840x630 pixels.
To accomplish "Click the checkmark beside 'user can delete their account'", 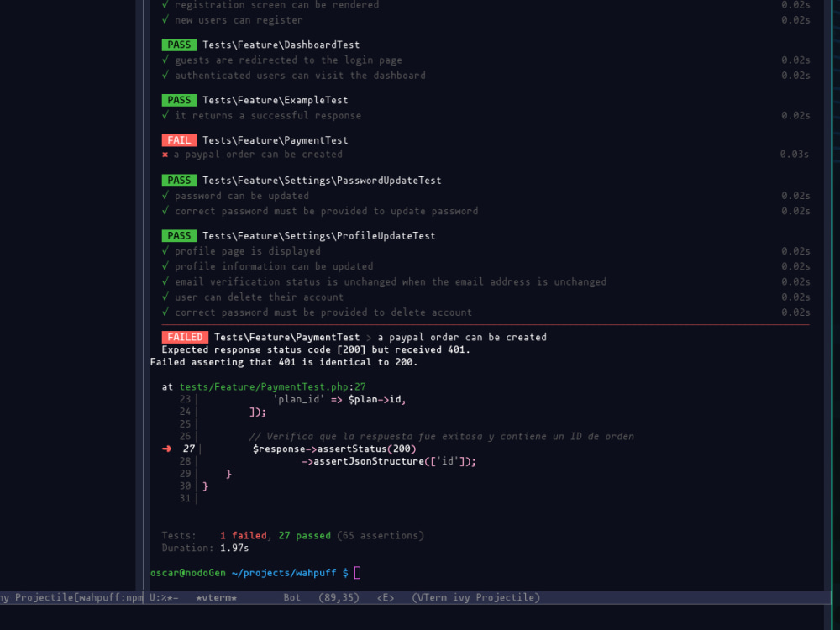I will [x=165, y=297].
